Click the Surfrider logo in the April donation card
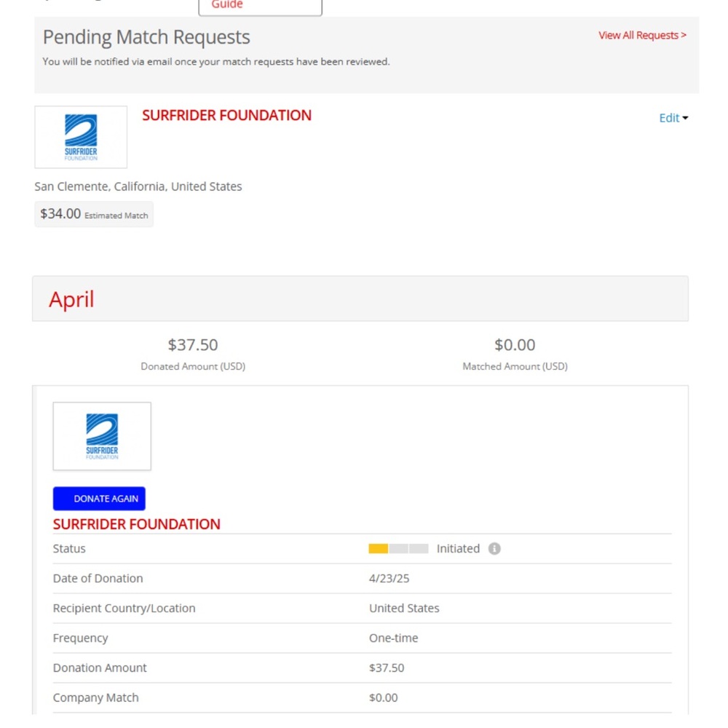The height and width of the screenshot is (728, 728). coord(102,436)
